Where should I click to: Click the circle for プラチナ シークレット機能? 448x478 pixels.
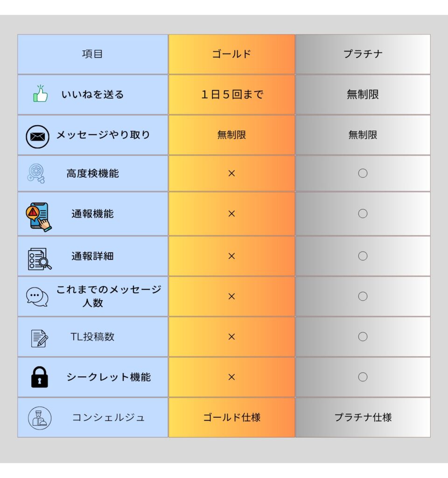click(x=363, y=377)
